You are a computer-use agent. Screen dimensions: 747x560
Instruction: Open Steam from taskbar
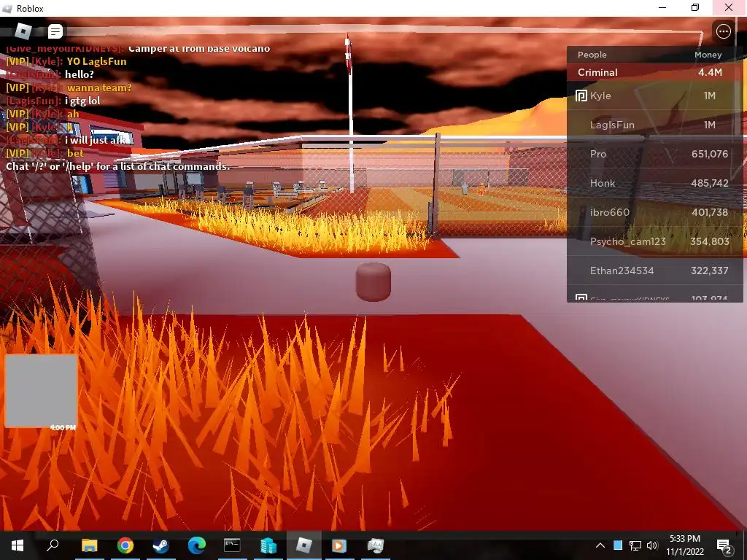(160, 545)
